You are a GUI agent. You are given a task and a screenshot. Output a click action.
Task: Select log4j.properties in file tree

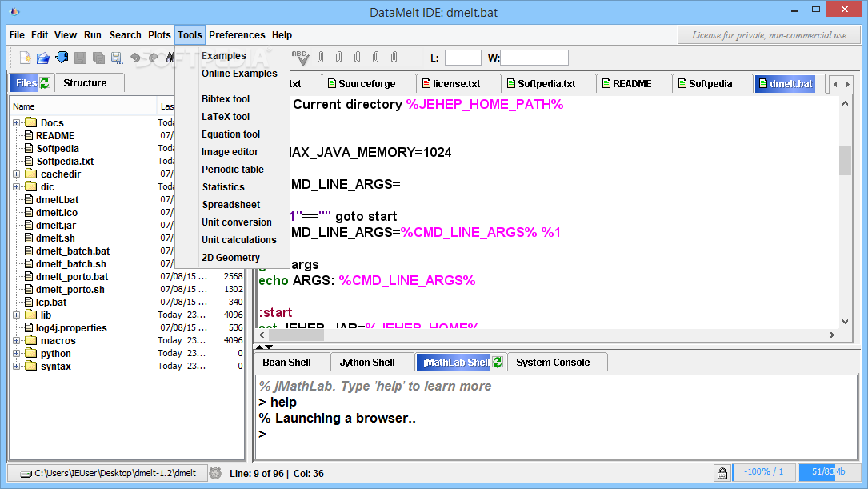(x=71, y=328)
